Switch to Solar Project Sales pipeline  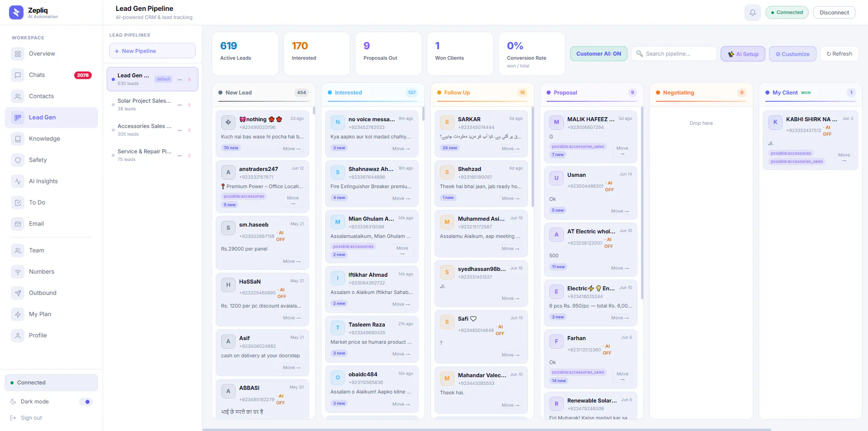(152, 104)
